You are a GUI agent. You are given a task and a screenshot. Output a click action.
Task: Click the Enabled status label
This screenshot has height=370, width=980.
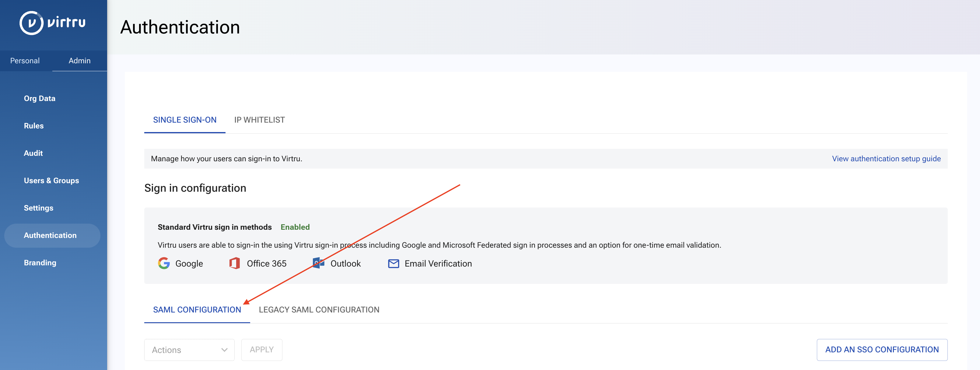pyautogui.click(x=295, y=227)
